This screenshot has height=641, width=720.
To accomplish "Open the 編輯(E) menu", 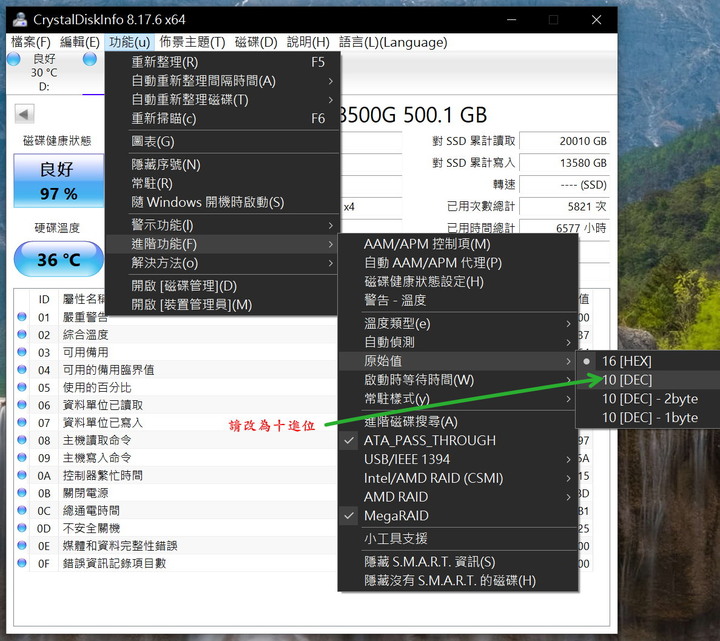I will click(x=80, y=42).
